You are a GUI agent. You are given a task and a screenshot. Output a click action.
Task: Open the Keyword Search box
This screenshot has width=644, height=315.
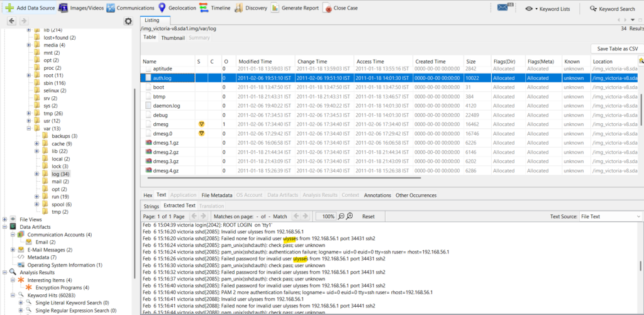[612, 9]
